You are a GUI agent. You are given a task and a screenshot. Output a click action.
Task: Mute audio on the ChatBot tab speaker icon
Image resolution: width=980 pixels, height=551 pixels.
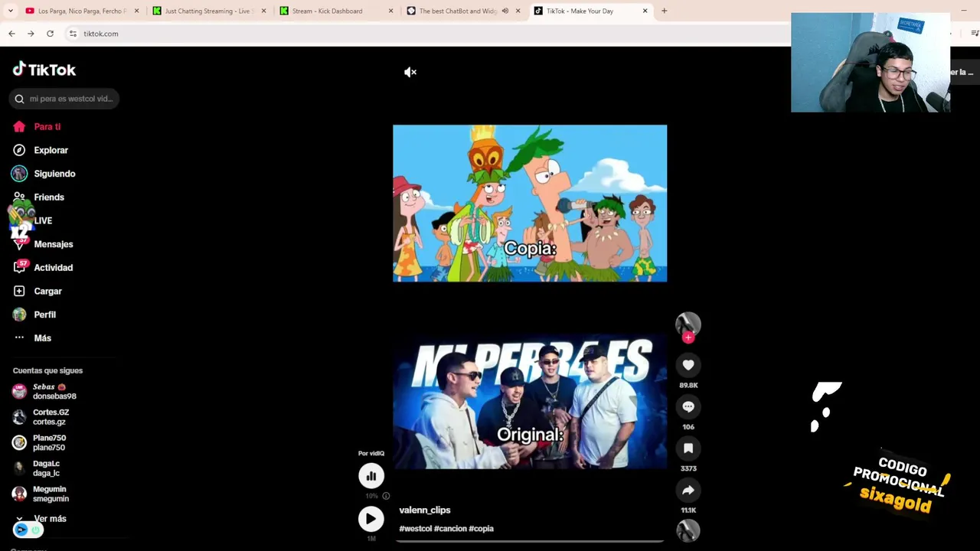[x=505, y=11]
